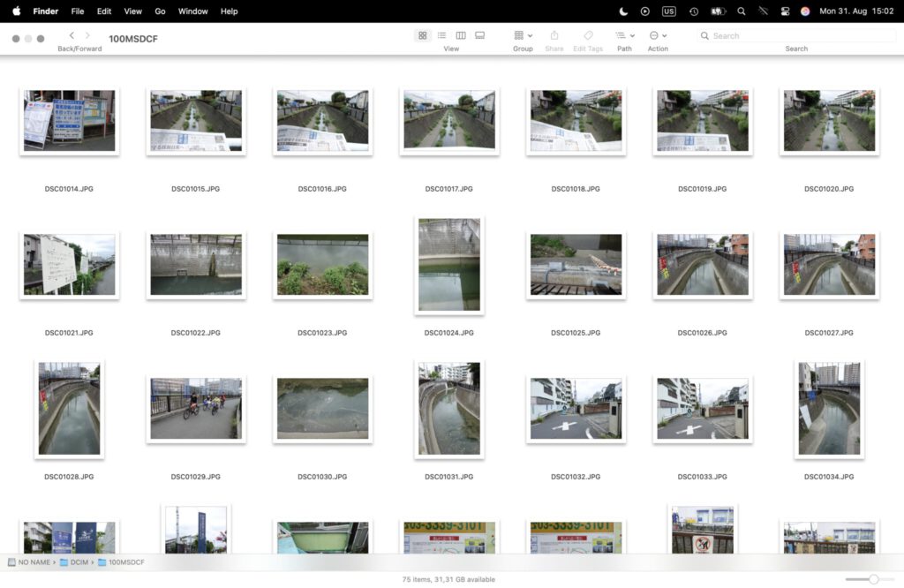Click the battery status icon
The height and width of the screenshot is (588, 904).
[x=719, y=11]
